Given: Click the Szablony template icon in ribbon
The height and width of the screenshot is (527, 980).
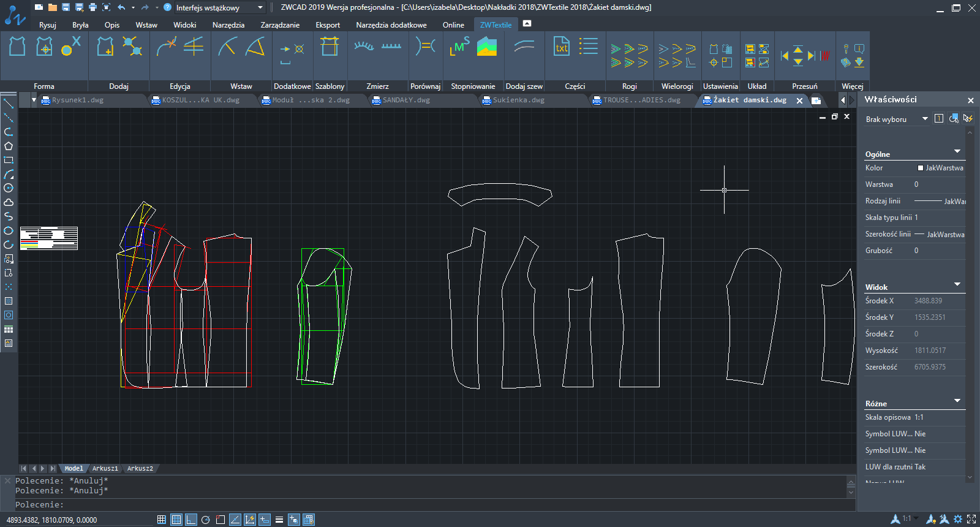Looking at the screenshot, I should (x=330, y=47).
